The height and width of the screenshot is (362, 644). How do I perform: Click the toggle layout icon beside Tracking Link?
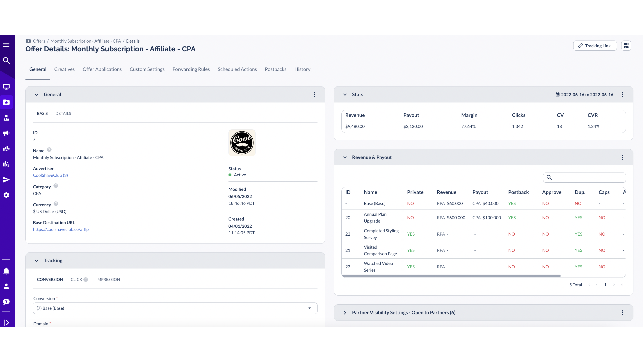click(626, 46)
